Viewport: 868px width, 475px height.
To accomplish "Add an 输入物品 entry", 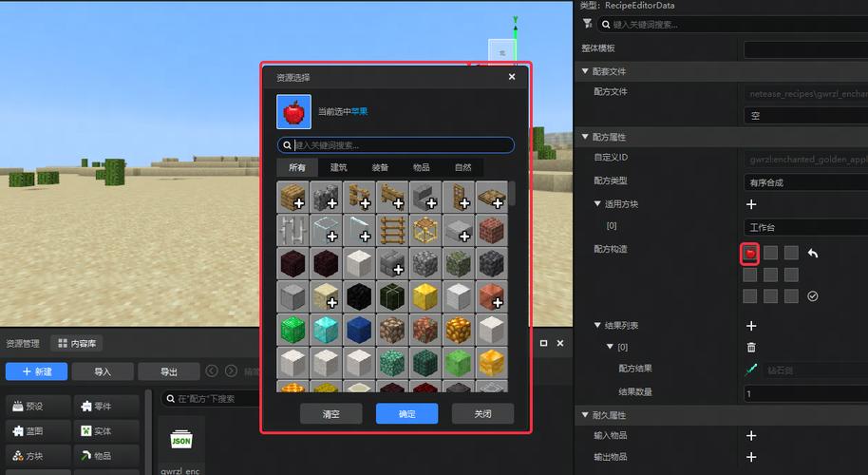I will [x=751, y=436].
